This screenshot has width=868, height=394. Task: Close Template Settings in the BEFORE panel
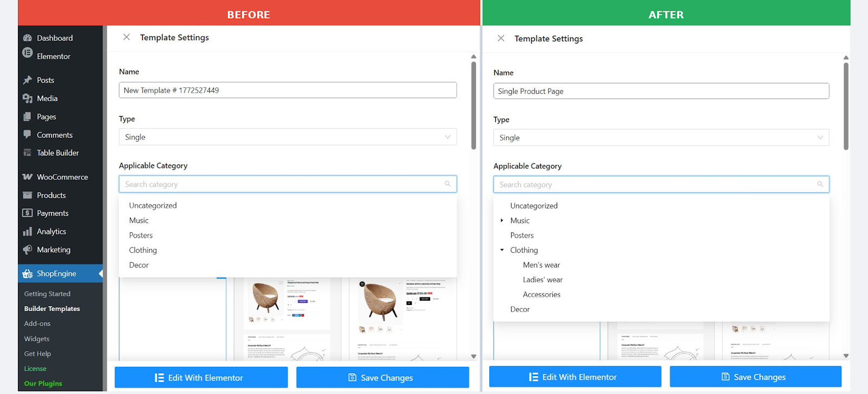(x=126, y=37)
